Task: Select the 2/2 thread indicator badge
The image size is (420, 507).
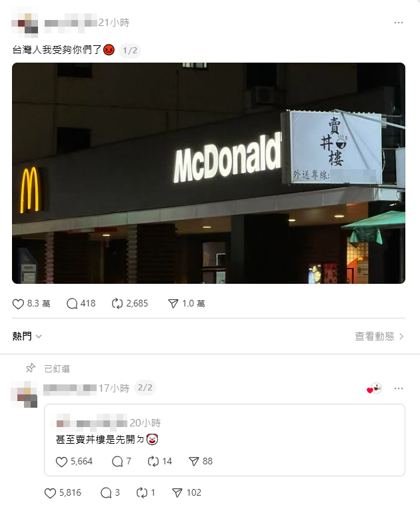Action: (x=145, y=388)
